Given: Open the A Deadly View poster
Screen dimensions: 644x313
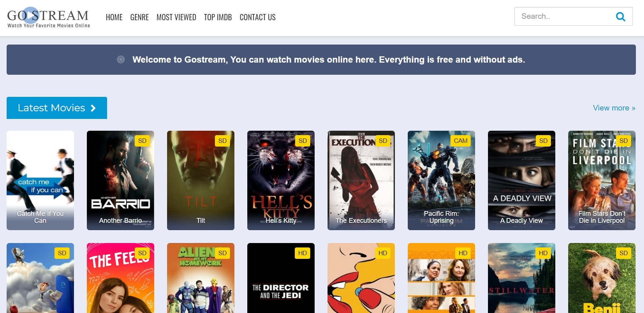Looking at the screenshot, I should [521, 180].
